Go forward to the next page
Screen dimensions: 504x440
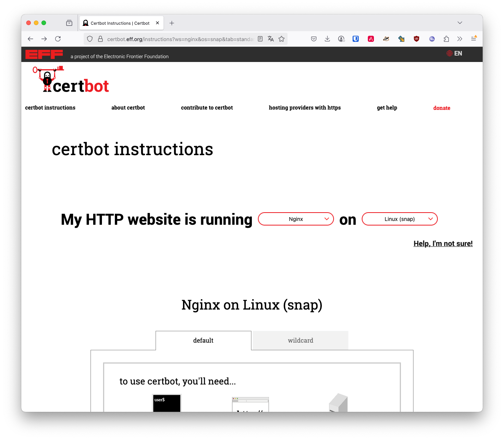pos(44,39)
